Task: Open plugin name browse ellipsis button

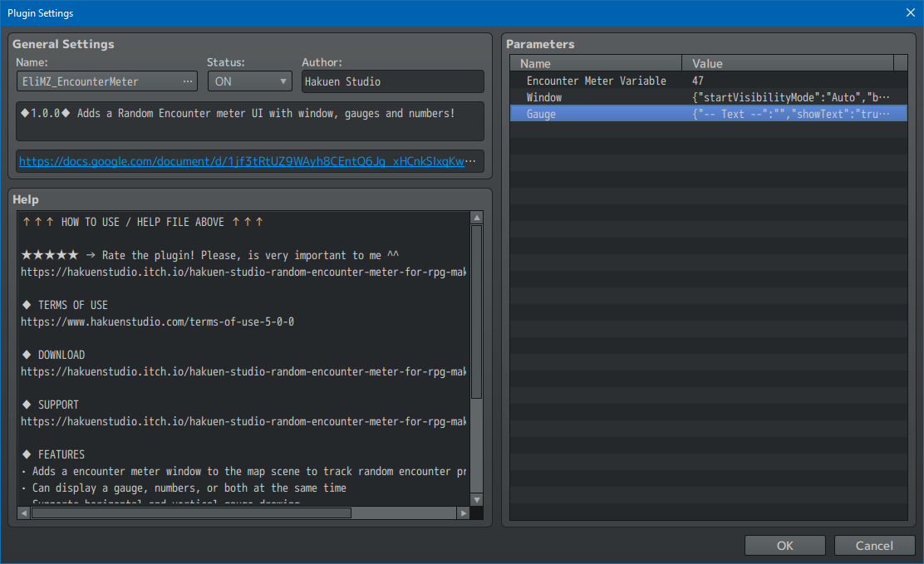Action: click(x=188, y=81)
